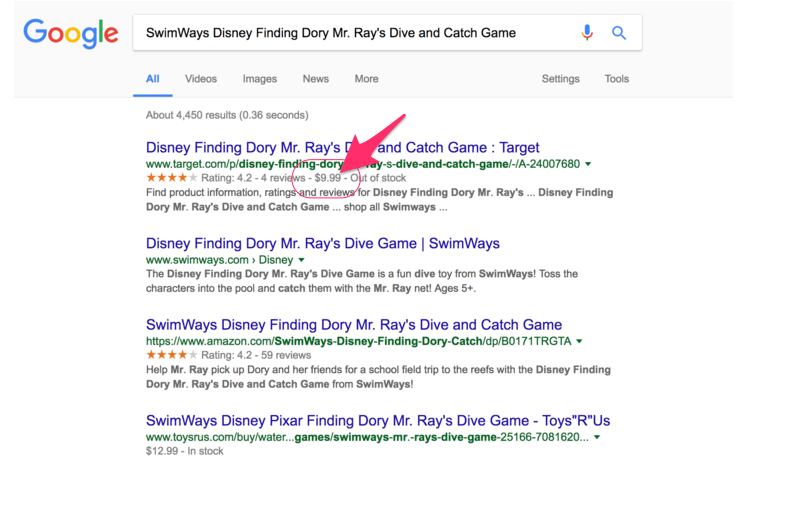The image size is (786, 510).
Task: Switch to the Videos tab
Action: pyautogui.click(x=201, y=79)
